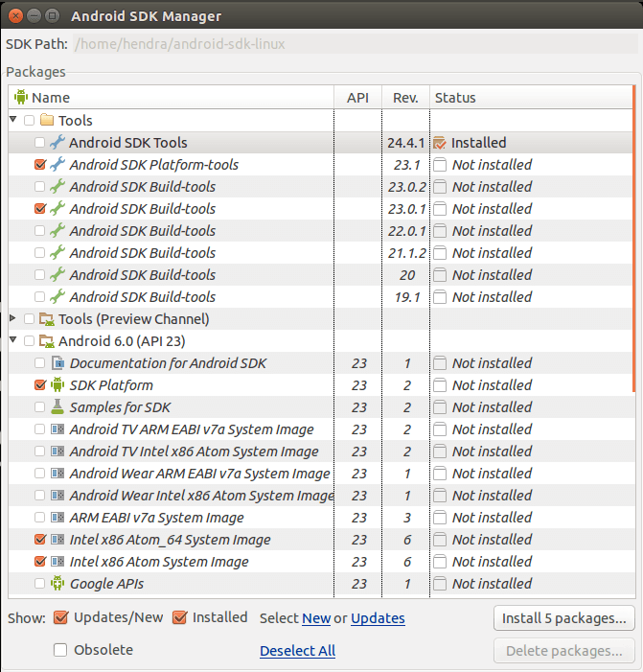
Task: Select the Android SDK Build-tools 21.1.2 row
Action: 320,253
